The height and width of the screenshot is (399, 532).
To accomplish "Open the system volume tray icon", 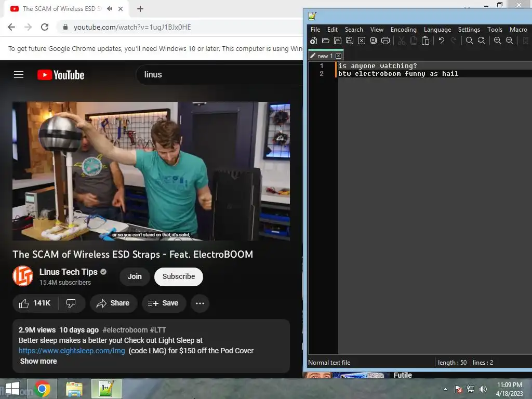I will click(483, 389).
